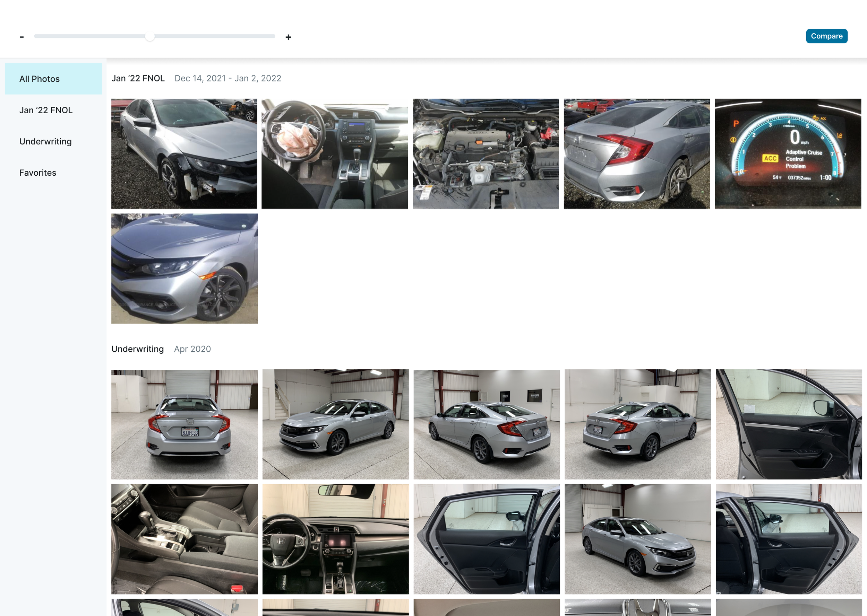
Task: View the Favorites collection
Action: tap(37, 173)
